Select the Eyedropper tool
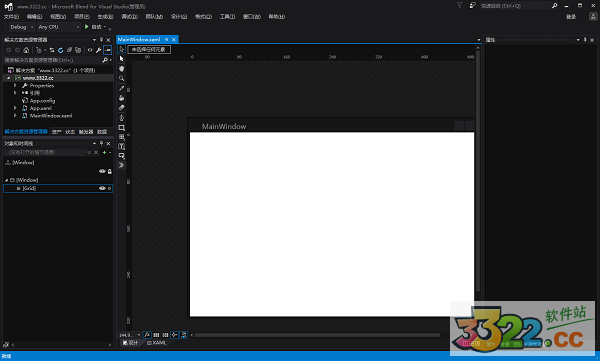The width and height of the screenshot is (600, 361). (x=122, y=88)
